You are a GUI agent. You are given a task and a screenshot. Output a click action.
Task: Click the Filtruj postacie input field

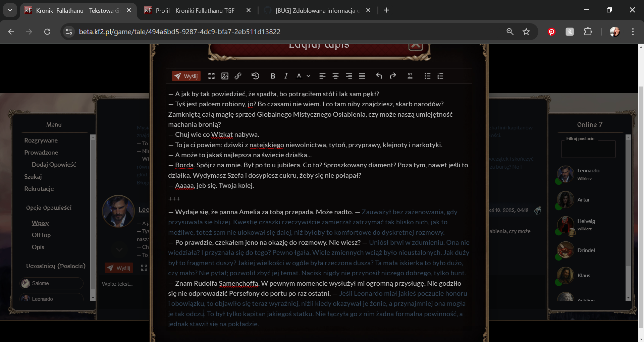coord(588,149)
